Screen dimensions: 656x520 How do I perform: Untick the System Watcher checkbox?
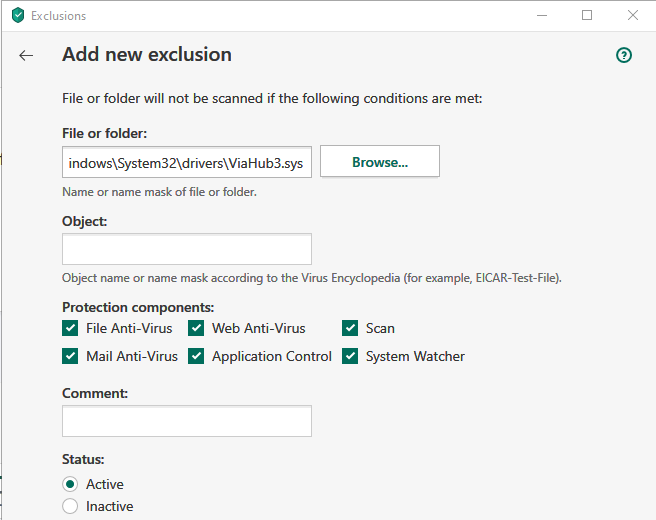(350, 356)
